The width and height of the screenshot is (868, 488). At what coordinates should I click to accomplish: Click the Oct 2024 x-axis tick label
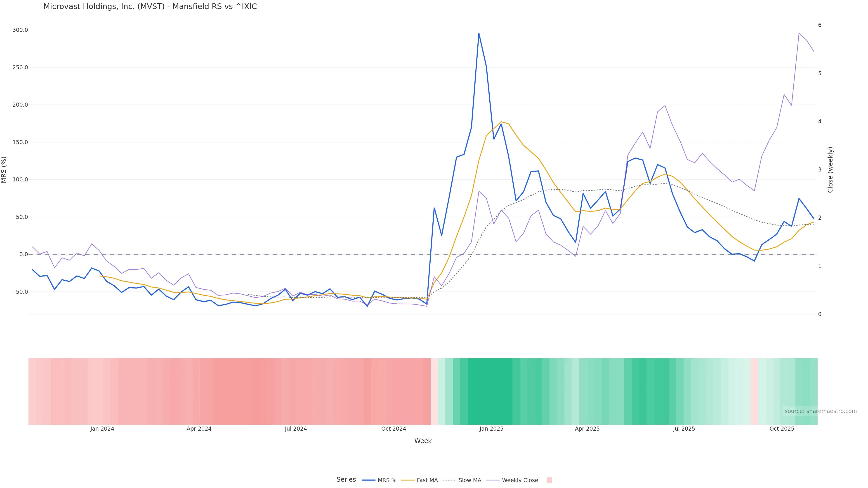(394, 429)
